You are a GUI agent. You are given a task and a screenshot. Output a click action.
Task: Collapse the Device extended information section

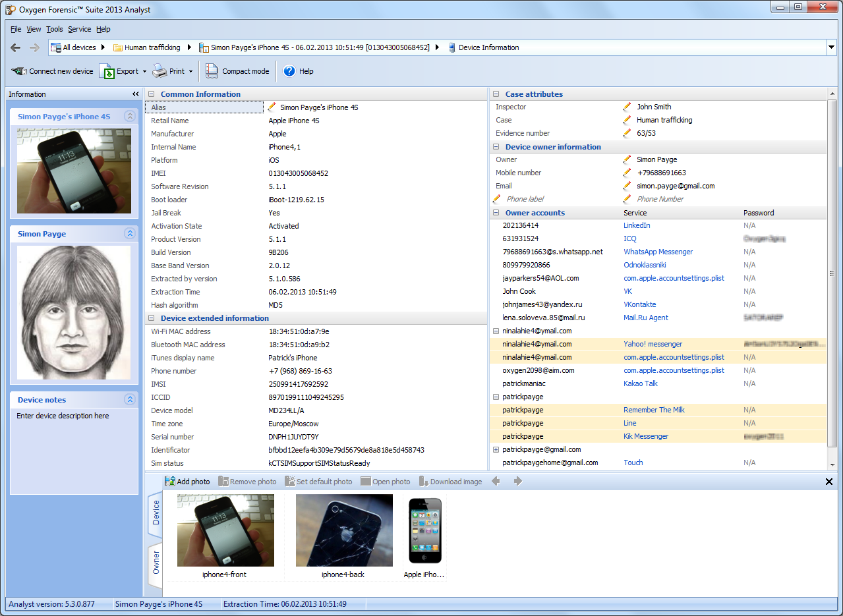[x=151, y=318]
